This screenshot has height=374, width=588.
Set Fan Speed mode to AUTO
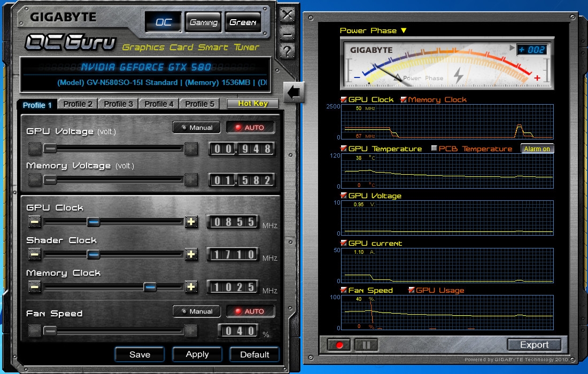[251, 311]
